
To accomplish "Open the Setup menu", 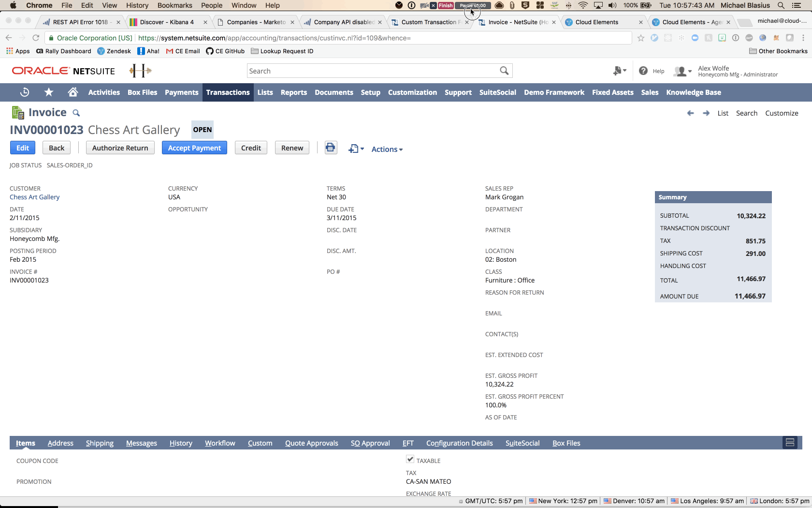I will click(x=371, y=92).
